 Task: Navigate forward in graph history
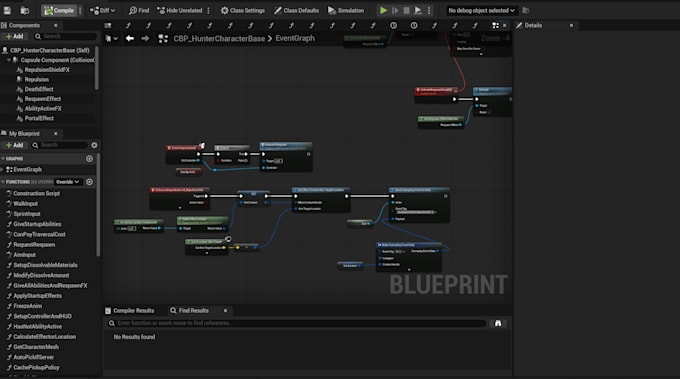coord(145,39)
